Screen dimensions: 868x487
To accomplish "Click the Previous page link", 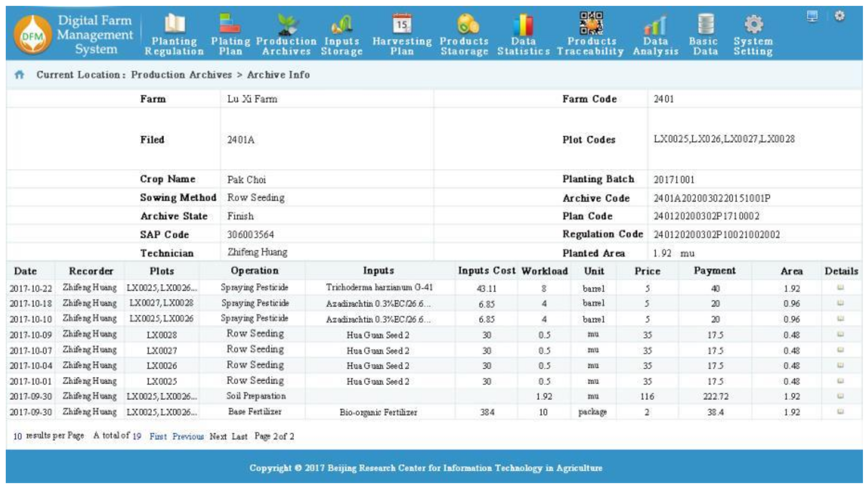I will (x=188, y=436).
